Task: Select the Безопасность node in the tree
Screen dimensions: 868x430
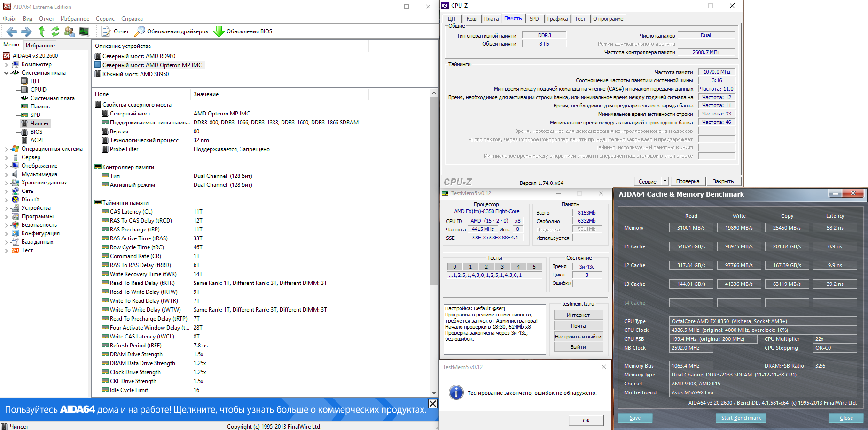Action: (39, 225)
